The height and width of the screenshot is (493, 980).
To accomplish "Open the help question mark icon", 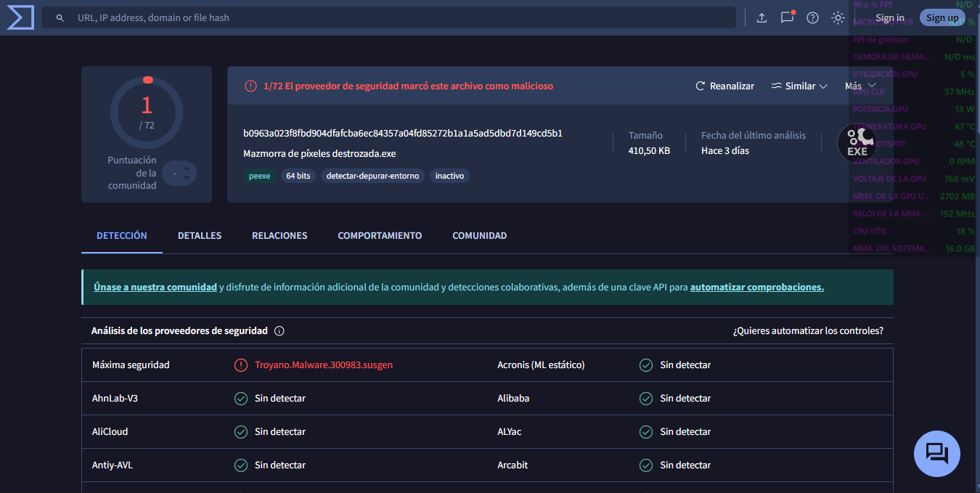I will coord(812,17).
